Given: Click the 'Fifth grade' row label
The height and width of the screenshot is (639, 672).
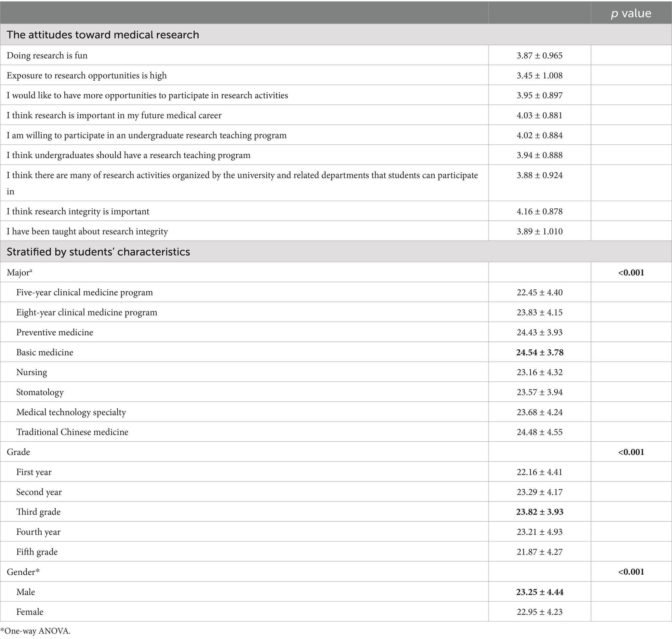Looking at the screenshot, I should [x=37, y=552].
